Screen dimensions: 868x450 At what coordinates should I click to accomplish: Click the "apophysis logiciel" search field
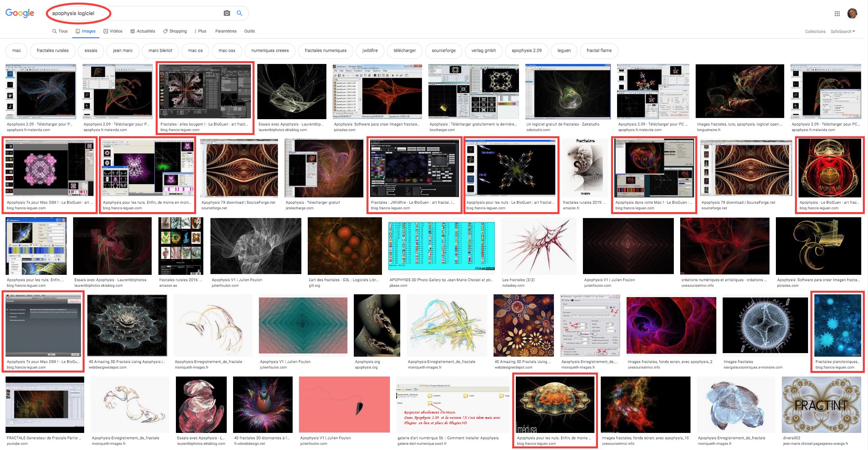135,13
